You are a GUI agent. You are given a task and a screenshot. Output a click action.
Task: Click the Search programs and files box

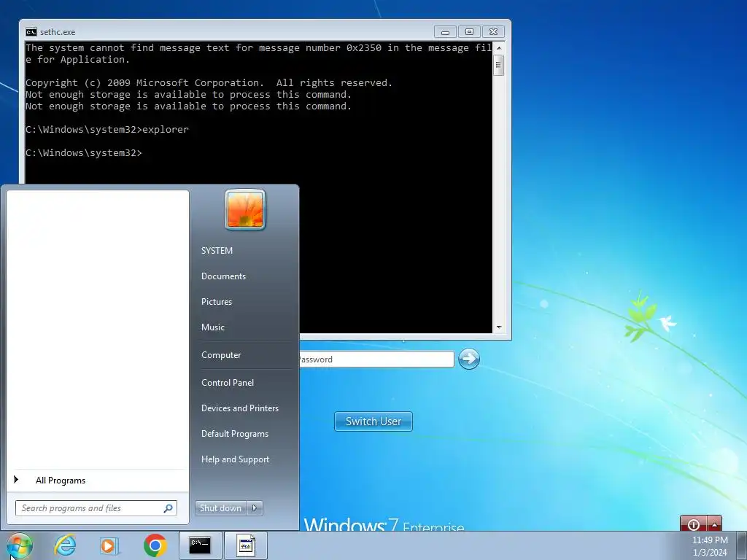[x=96, y=508]
